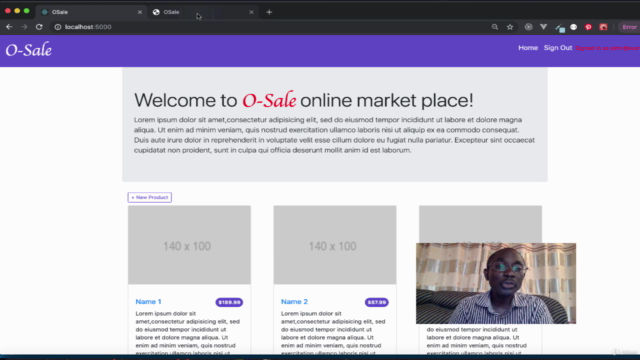Click the Welcome to O-Sale heading
Screen dimensions: 640x360
304,100
